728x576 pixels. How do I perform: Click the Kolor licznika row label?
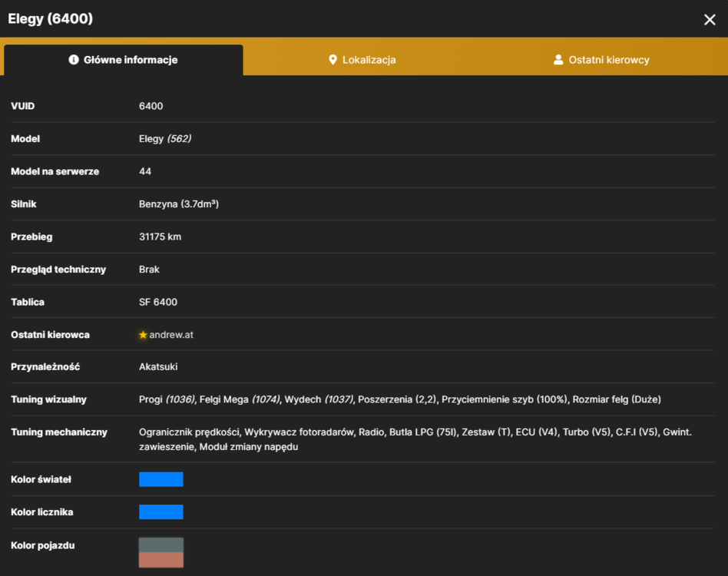coord(41,512)
